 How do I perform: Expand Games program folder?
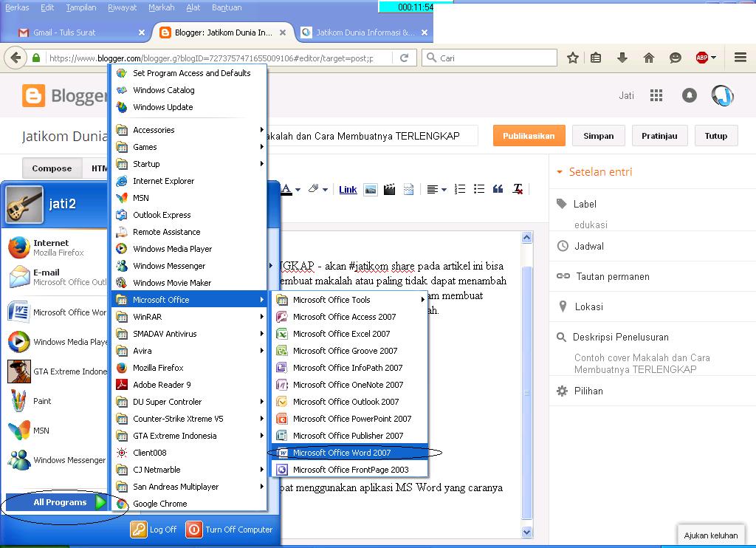point(189,147)
